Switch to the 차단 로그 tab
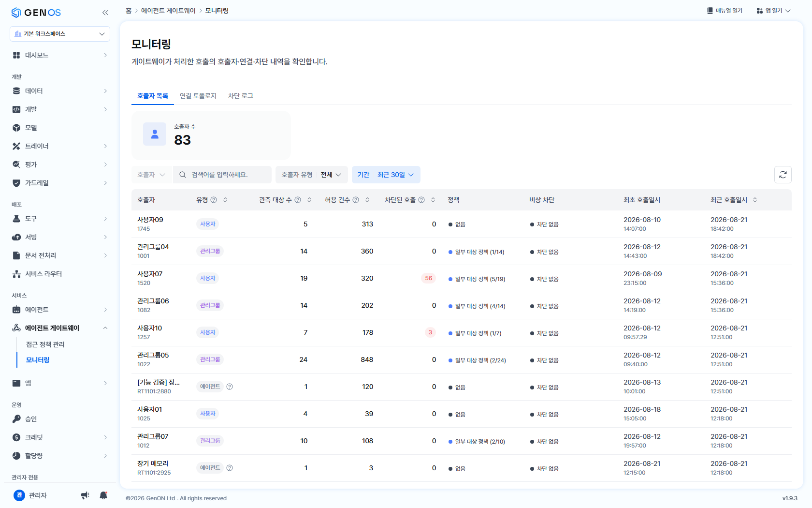Viewport: 812px width, 508px height. tap(241, 96)
